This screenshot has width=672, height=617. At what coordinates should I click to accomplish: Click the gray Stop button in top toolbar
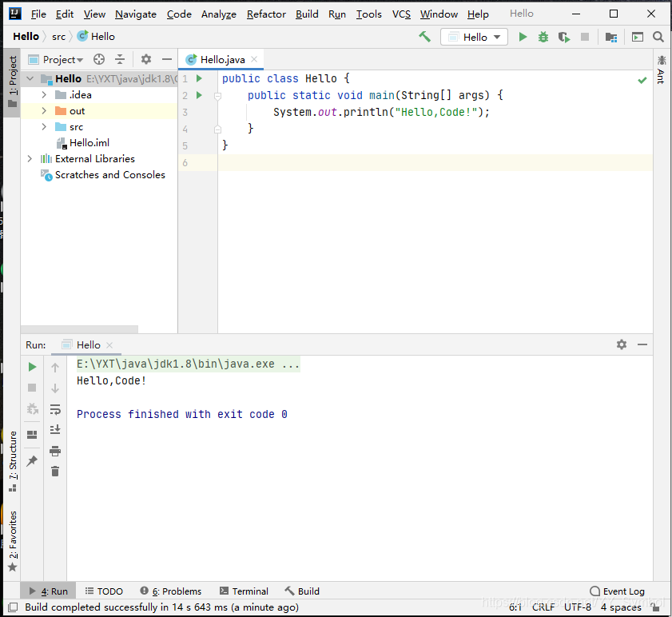coord(585,37)
